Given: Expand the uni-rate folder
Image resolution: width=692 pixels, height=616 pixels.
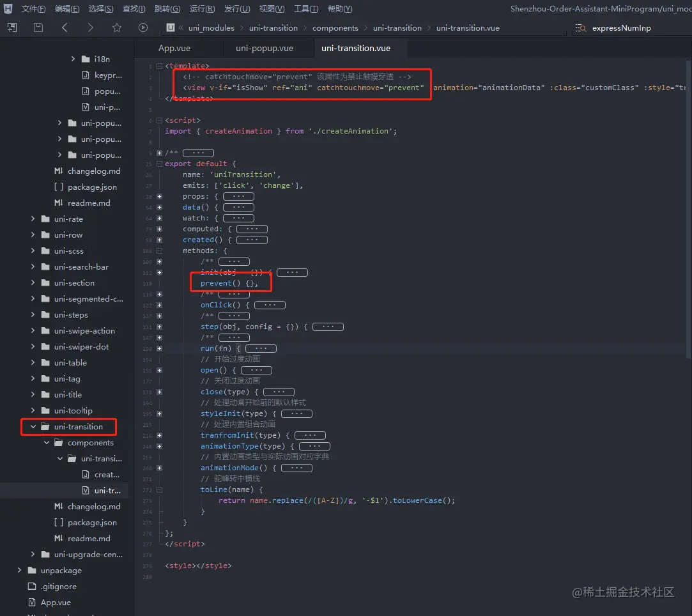Looking at the screenshot, I should (33, 219).
